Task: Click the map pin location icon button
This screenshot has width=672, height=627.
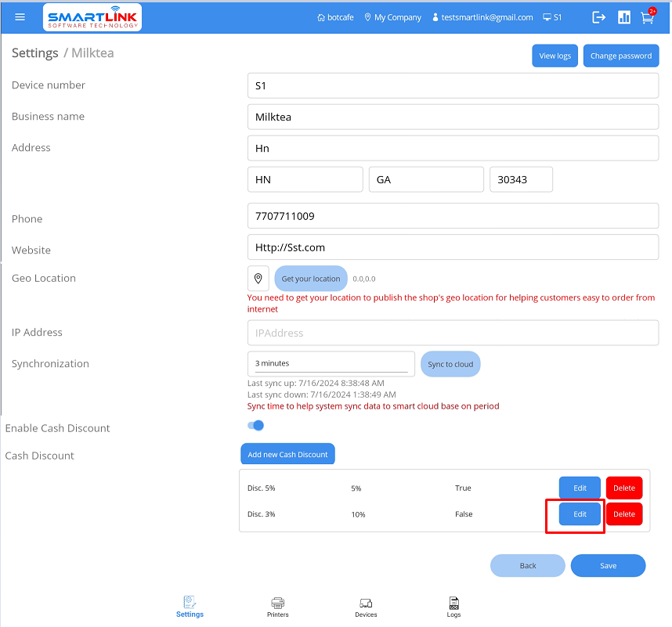Action: click(258, 279)
